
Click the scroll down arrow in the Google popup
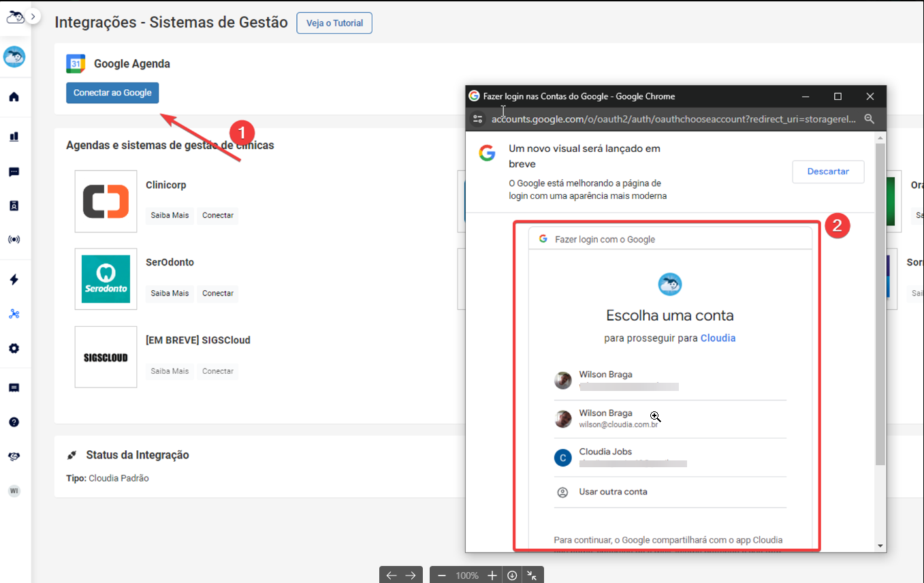point(880,546)
